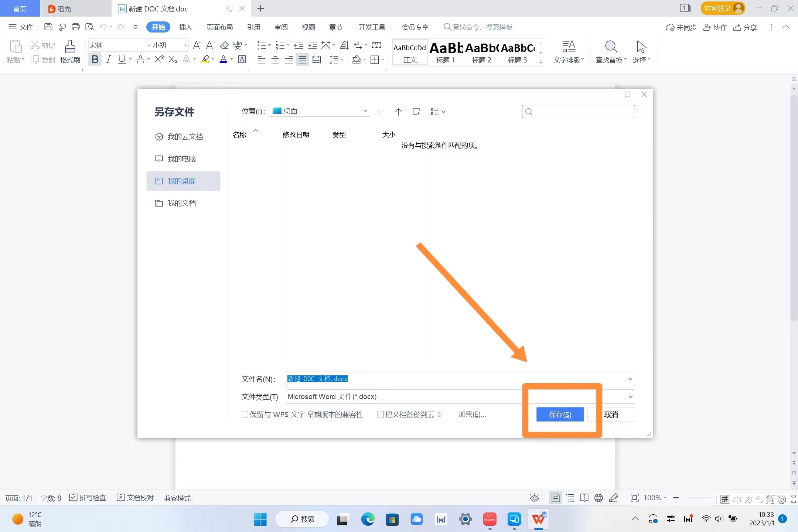This screenshot has height=532, width=798.
Task: Open the 文件 menu
Action: pyautogui.click(x=21, y=27)
